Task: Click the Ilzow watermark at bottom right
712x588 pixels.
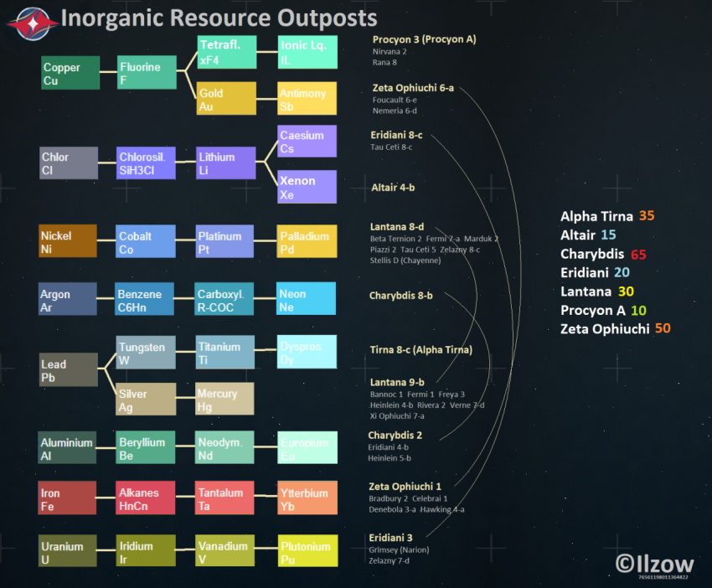Action: [657, 564]
